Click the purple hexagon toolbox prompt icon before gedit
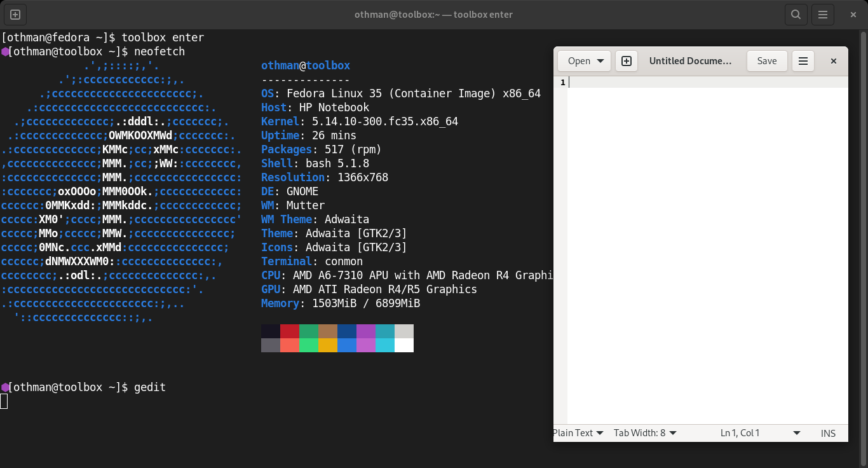Screen dimensions: 868x468 (4, 387)
